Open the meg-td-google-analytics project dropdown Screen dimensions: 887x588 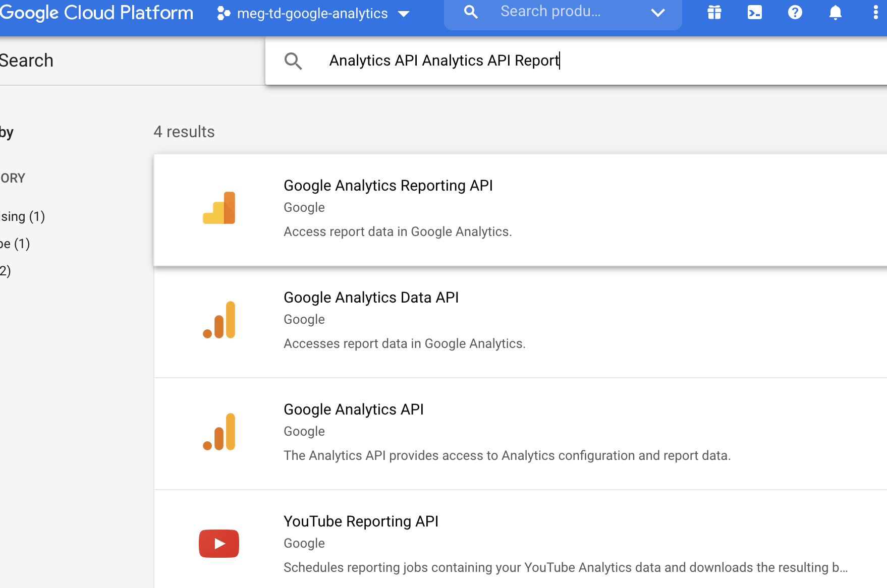point(313,14)
